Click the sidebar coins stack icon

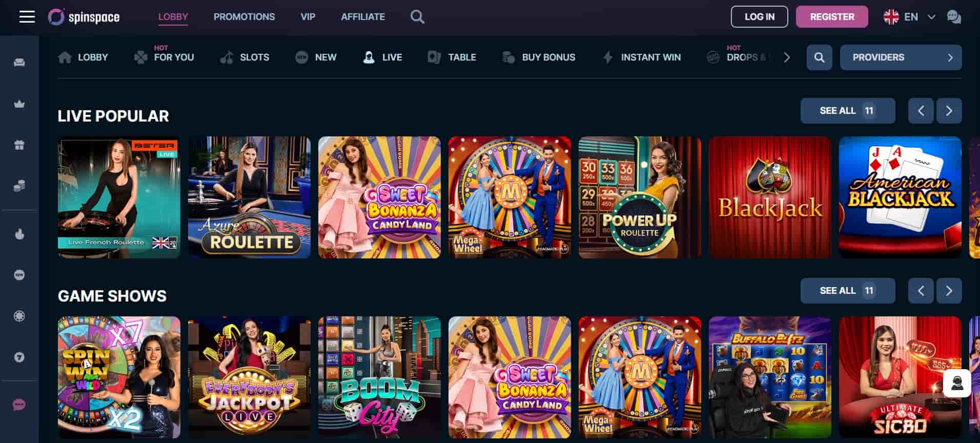pos(19,186)
